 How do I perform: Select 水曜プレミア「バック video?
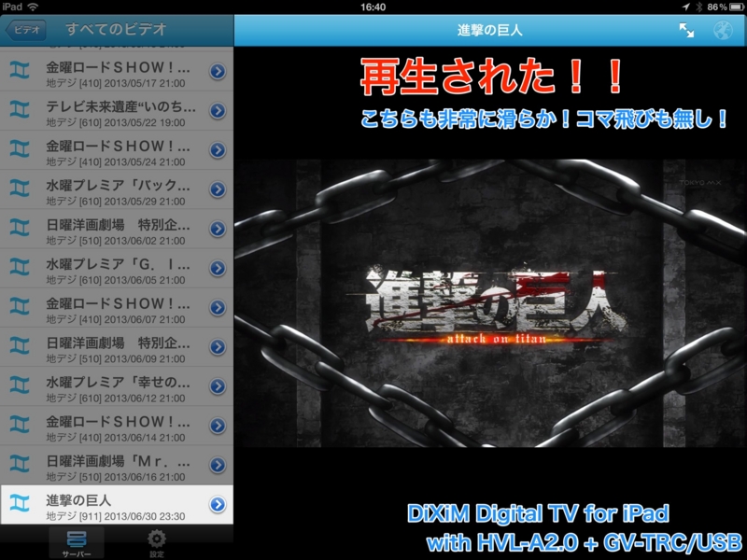[x=117, y=189]
